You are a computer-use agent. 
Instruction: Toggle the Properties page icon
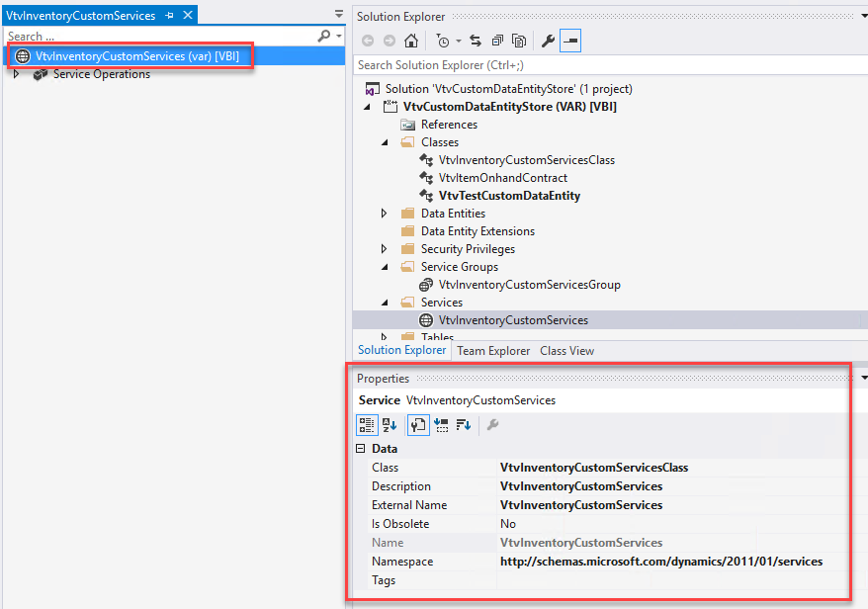pyautogui.click(x=418, y=425)
